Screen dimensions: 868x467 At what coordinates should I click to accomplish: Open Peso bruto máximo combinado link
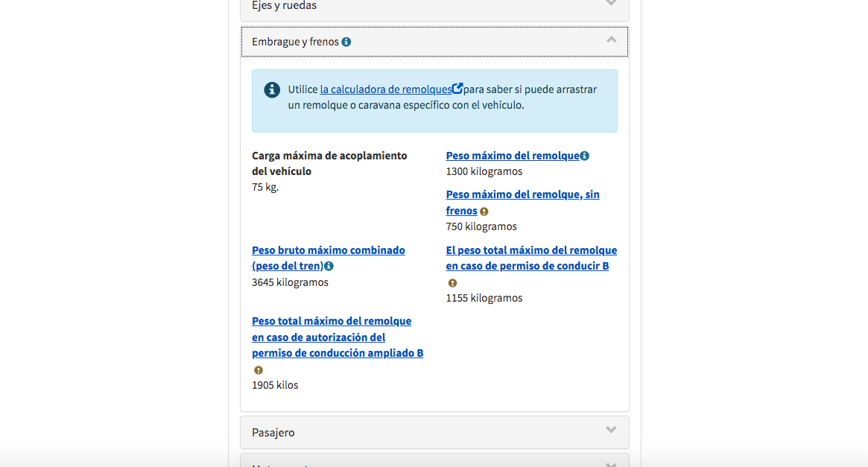click(329, 258)
